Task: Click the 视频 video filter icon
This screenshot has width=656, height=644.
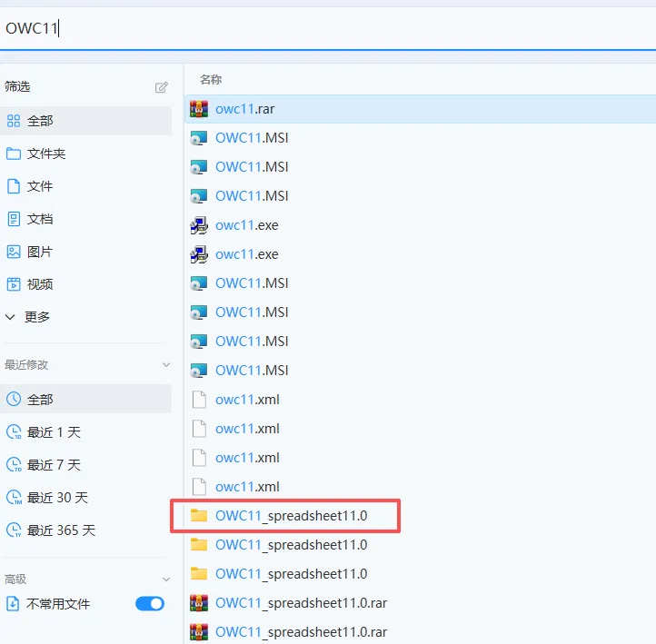Action: 14,284
